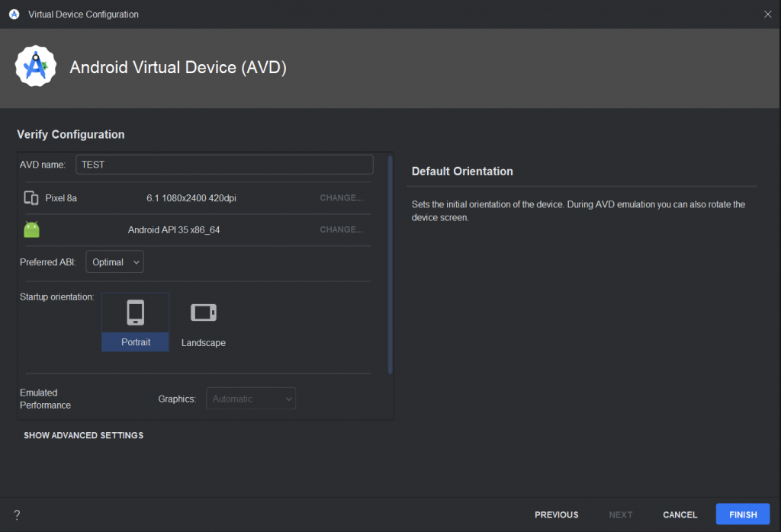
Task: Click the AVD name field containing TEST
Action: pyautogui.click(x=224, y=164)
